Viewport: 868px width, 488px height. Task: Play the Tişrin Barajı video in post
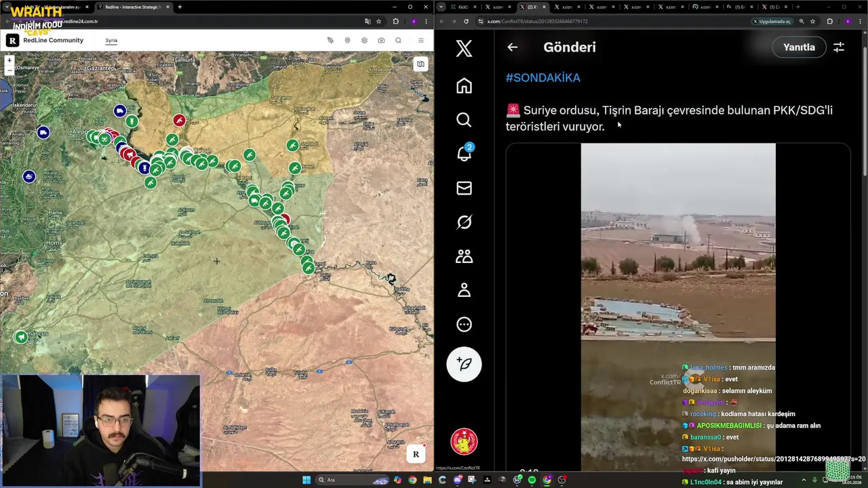(x=678, y=306)
